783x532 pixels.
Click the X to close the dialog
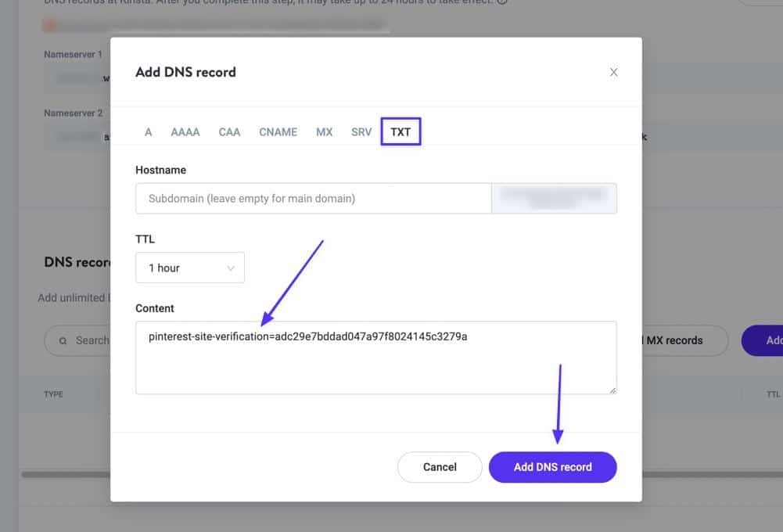point(614,71)
